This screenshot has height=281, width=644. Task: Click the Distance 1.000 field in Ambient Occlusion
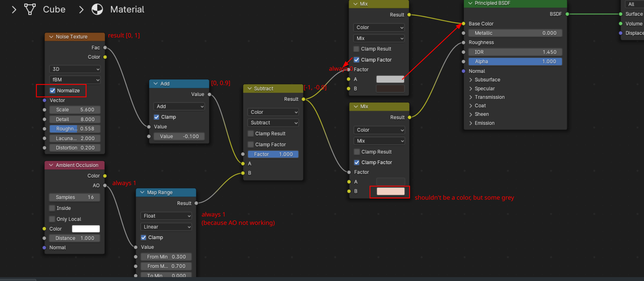coord(75,238)
